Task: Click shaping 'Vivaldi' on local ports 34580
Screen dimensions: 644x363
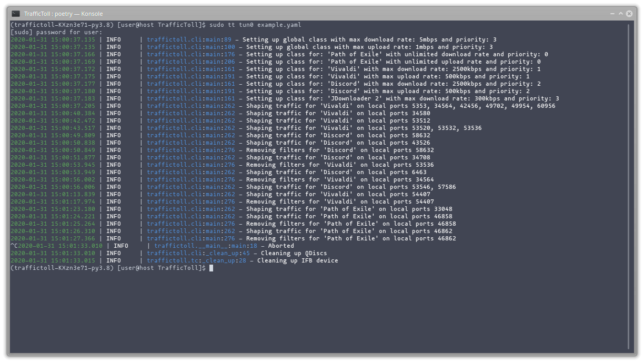Action: (x=220, y=113)
